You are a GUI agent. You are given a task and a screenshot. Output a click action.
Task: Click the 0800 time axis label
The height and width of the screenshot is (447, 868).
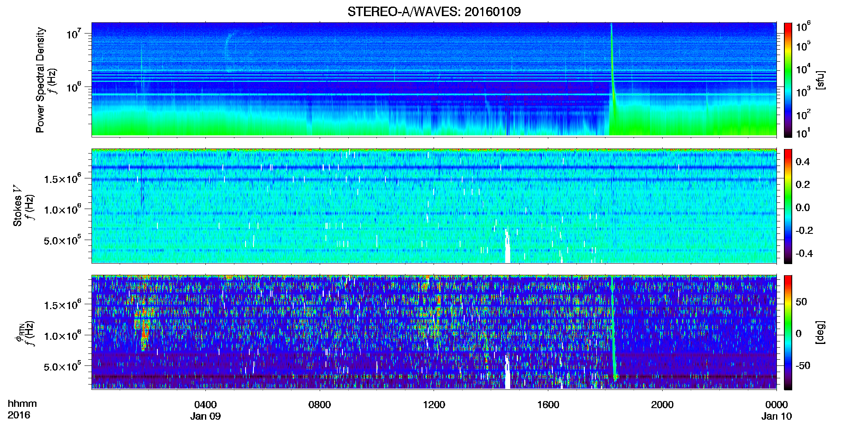coord(320,404)
